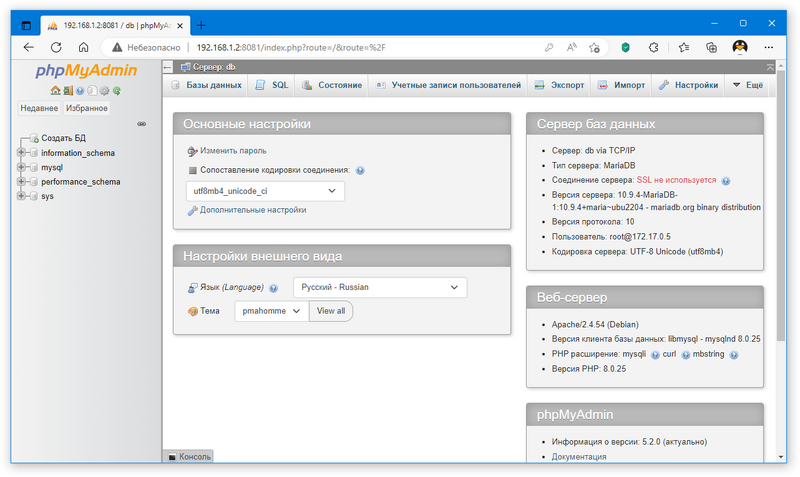Screen dimensions: 800x477
Task: Click help icon after SSL не используется
Action: (726, 181)
